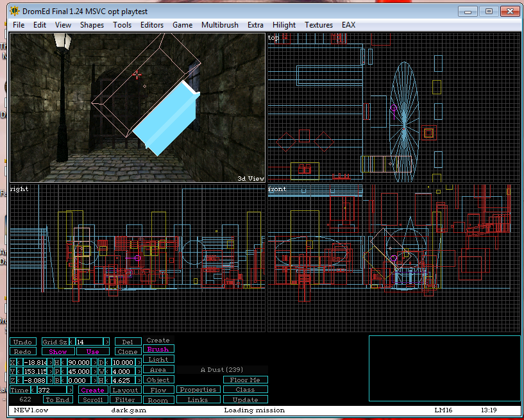This screenshot has width=524, height=420.
Task: Decrease X coordinate with left arrow
Action: tap(19, 362)
